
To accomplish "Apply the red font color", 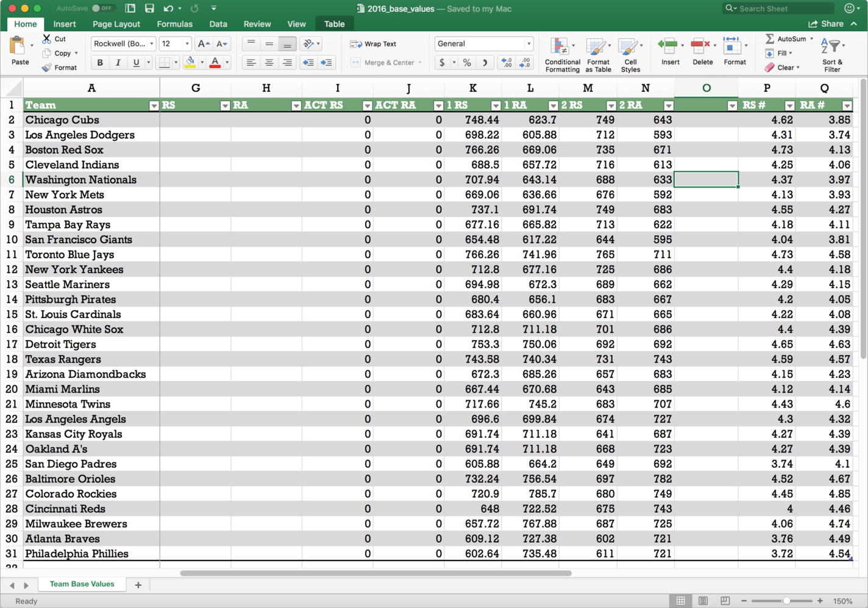I will pyautogui.click(x=215, y=62).
